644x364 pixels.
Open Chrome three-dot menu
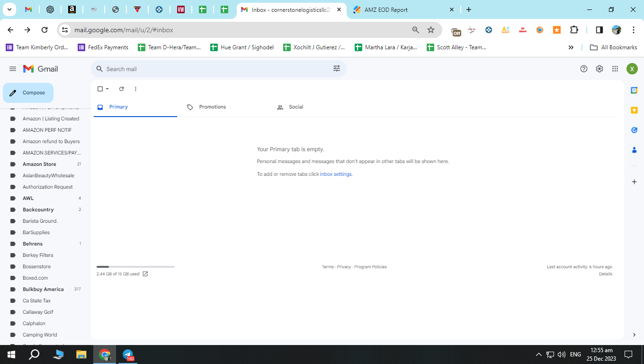(x=634, y=30)
